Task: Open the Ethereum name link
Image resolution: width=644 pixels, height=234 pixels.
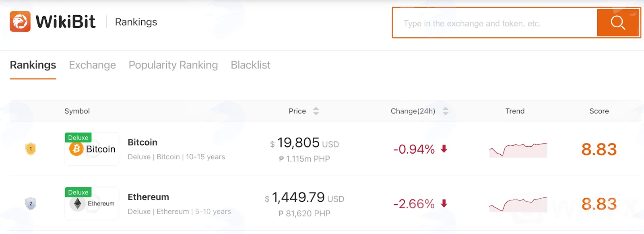Action: [148, 197]
